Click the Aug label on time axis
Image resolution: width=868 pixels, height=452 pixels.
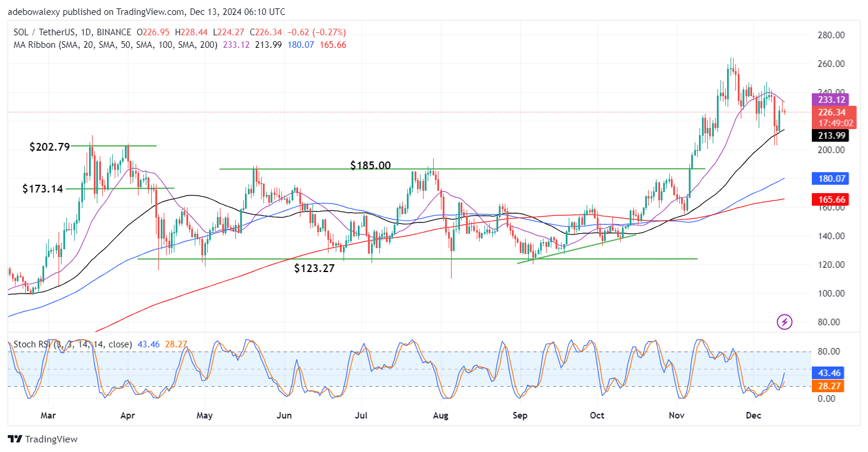(441, 415)
